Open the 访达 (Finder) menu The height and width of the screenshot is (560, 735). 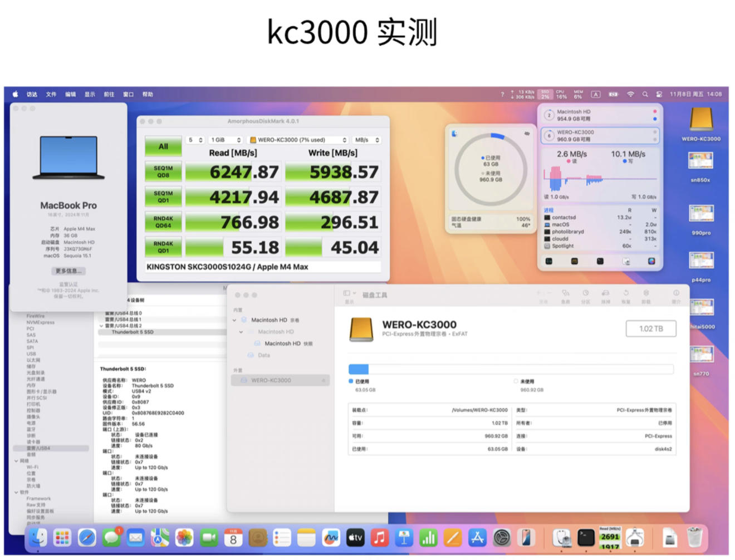(x=32, y=95)
